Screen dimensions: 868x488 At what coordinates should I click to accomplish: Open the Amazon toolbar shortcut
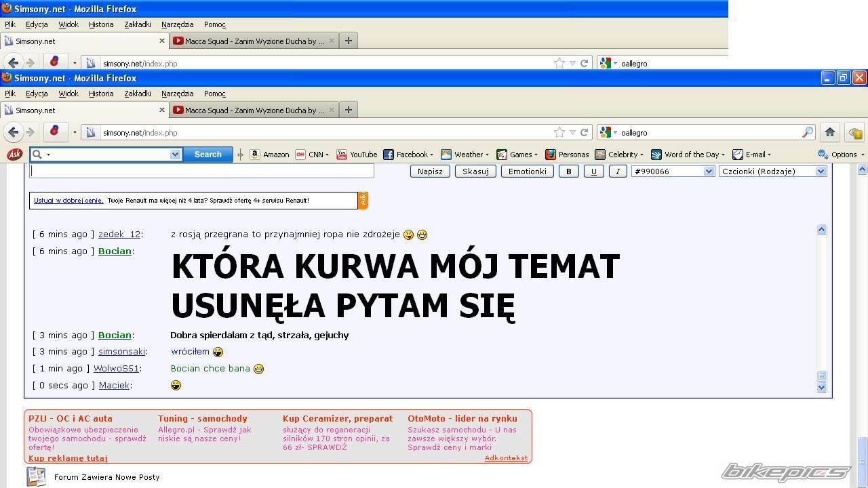(x=269, y=155)
